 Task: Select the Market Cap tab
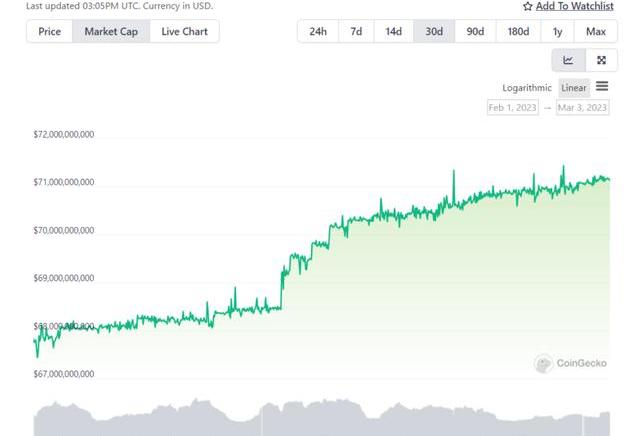click(111, 31)
